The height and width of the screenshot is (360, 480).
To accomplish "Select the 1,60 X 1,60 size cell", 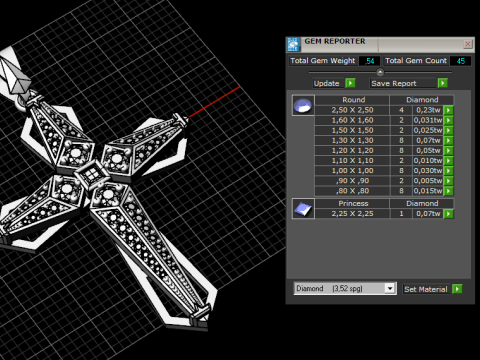I will [x=352, y=120].
